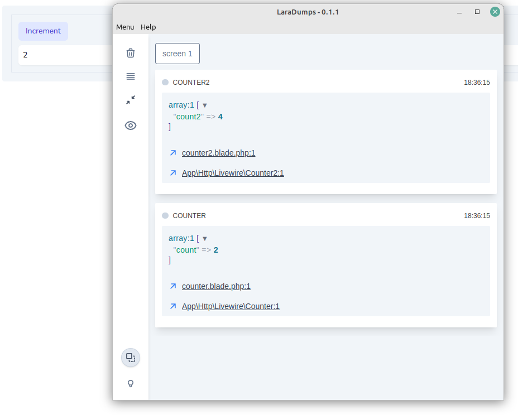Click the array:1 label in COUNTER dump
The height and width of the screenshot is (420, 518).
click(181, 238)
